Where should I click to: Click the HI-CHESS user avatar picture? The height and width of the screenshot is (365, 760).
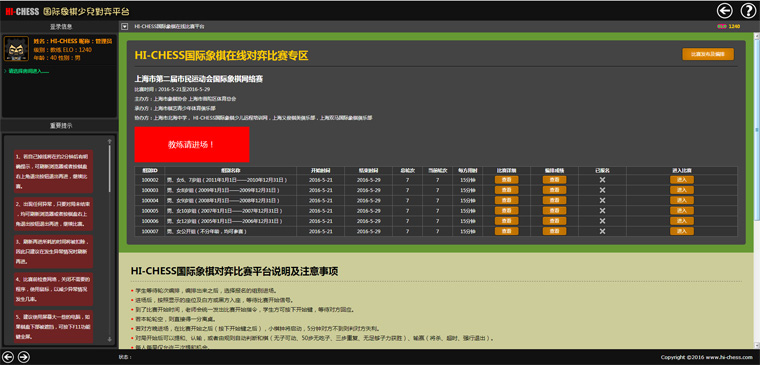[x=16, y=49]
